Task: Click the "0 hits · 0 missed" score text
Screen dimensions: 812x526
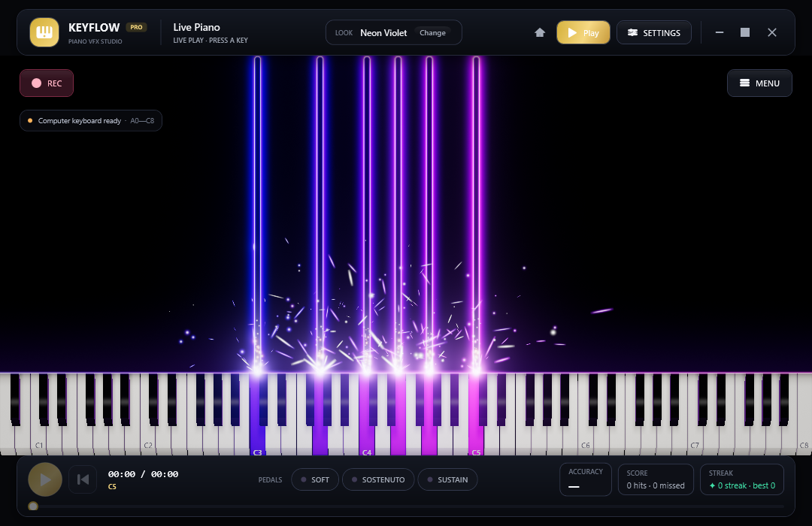Action: (656, 485)
